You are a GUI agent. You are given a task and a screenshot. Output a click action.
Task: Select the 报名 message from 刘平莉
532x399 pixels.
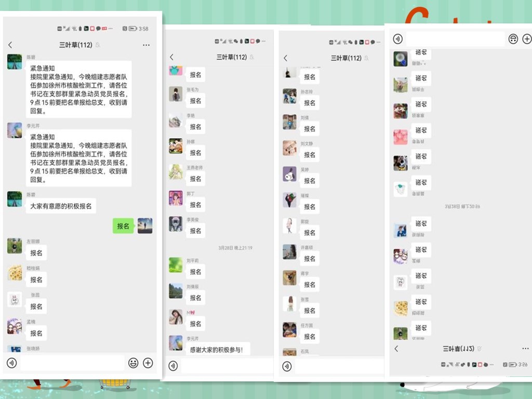(195, 272)
